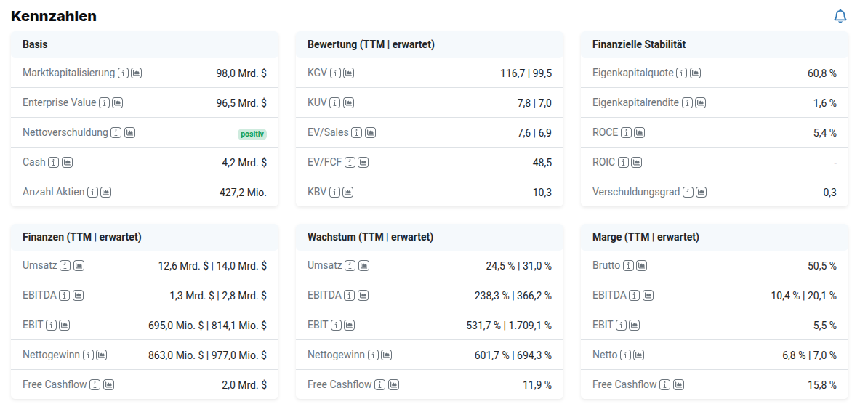Select the Nettoverschuldung row label
The image size is (868, 412).
65,132
